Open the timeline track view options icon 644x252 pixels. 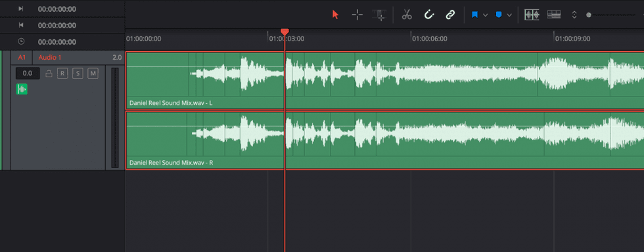554,15
